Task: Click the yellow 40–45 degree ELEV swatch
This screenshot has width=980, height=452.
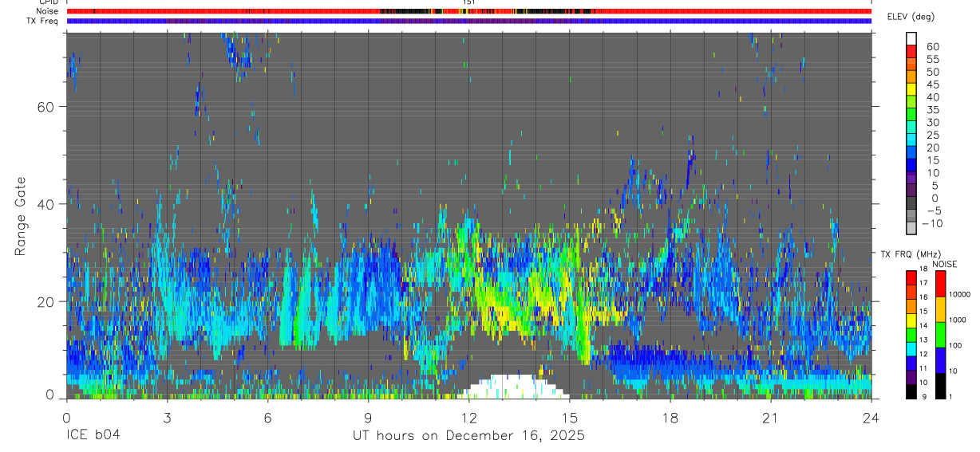Action: click(x=911, y=90)
